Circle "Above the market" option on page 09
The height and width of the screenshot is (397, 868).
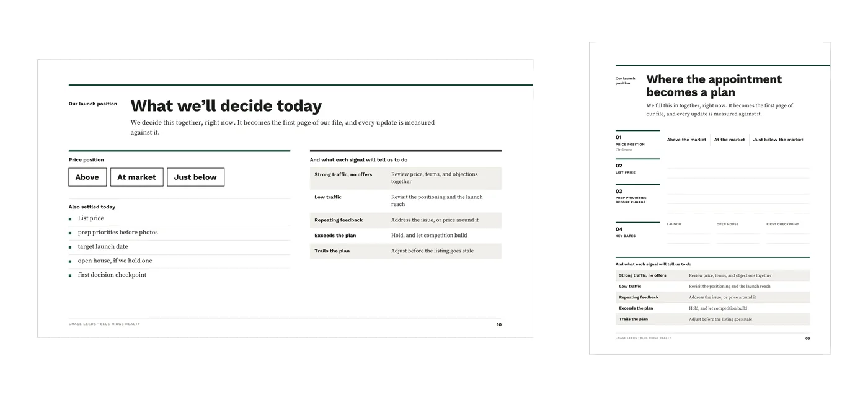click(686, 140)
